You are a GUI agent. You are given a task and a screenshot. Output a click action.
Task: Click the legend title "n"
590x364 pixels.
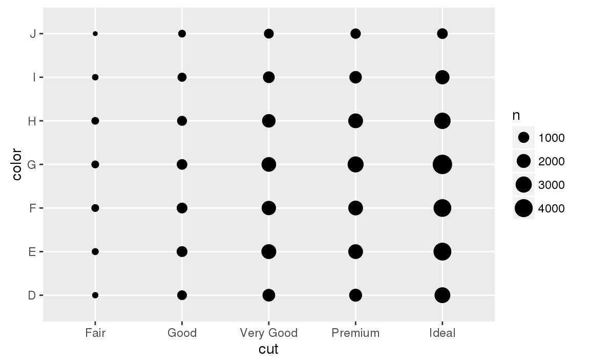pos(516,116)
